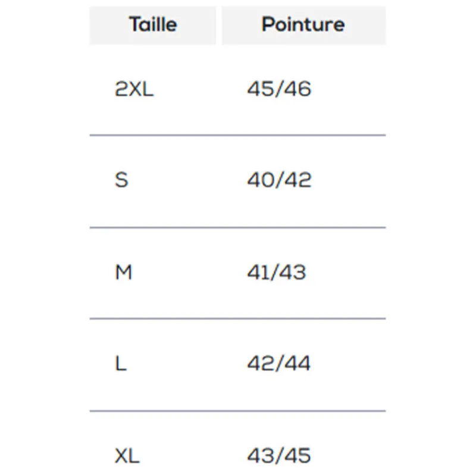Click the divider line below the S row
Image resolution: width=476 pixels, height=476 pixels.
tap(237, 227)
